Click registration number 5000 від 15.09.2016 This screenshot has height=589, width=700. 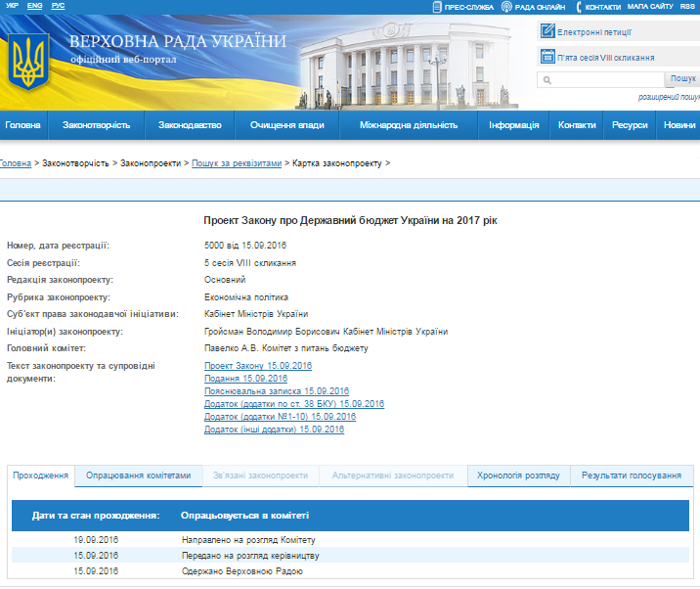pos(245,246)
